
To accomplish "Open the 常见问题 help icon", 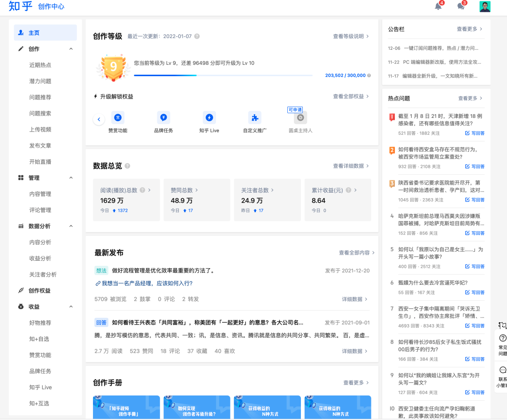I will [x=502, y=338].
